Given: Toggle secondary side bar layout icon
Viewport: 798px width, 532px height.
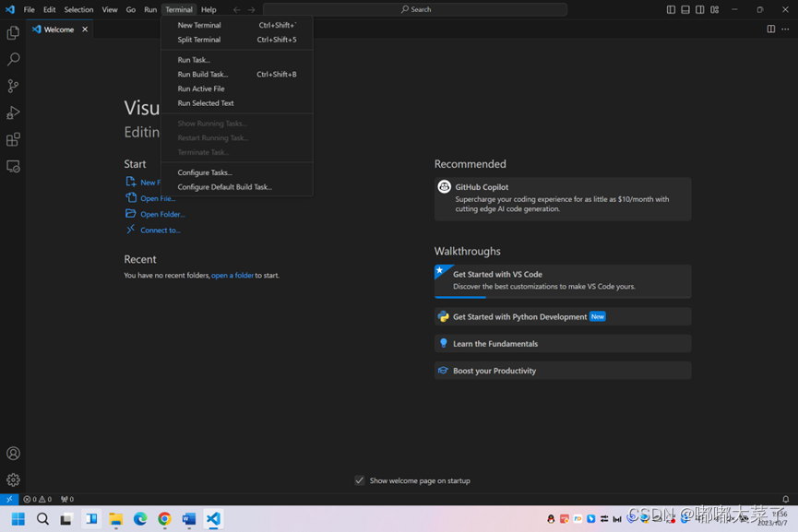Looking at the screenshot, I should [x=700, y=9].
